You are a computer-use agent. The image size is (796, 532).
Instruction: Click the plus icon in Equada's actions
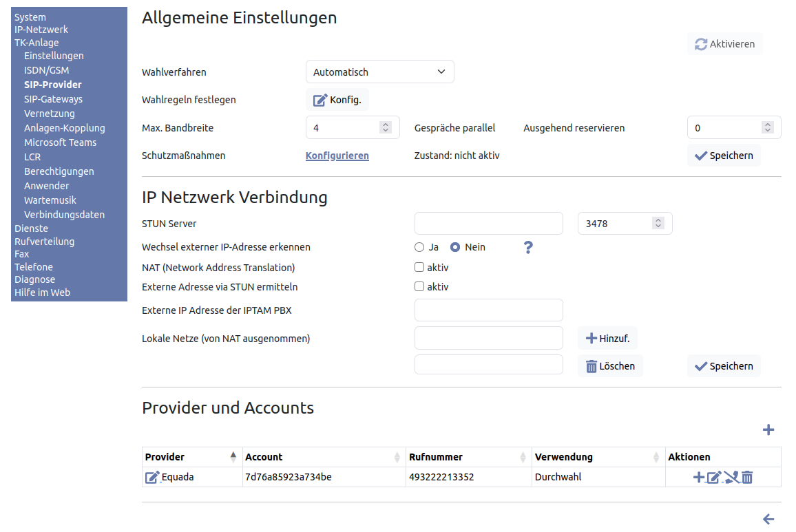tap(698, 477)
